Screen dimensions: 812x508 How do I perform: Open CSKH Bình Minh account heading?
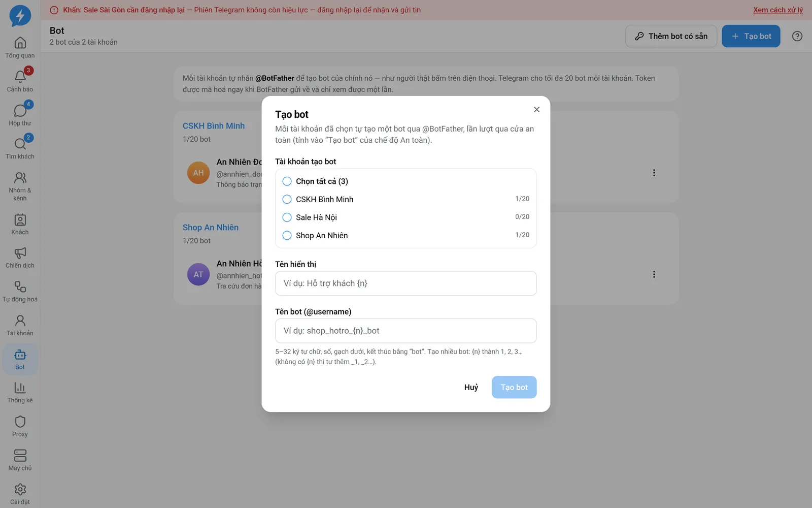(x=214, y=126)
